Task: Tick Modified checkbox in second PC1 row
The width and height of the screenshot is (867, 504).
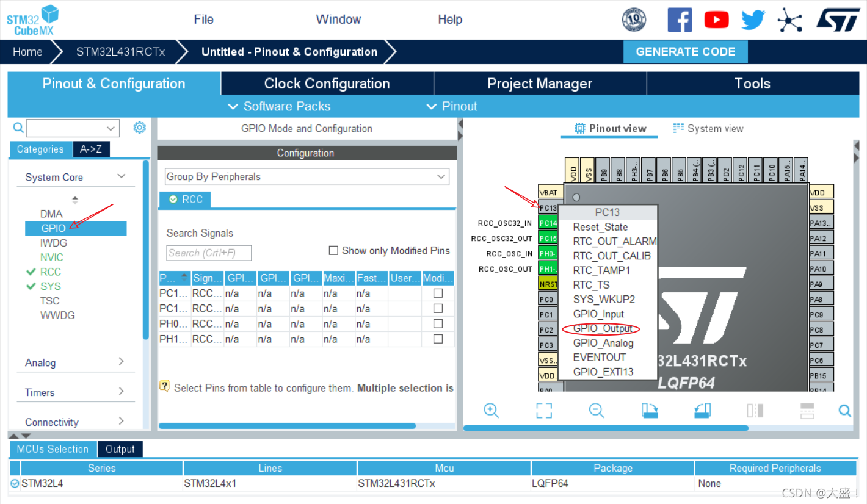Action: click(438, 308)
